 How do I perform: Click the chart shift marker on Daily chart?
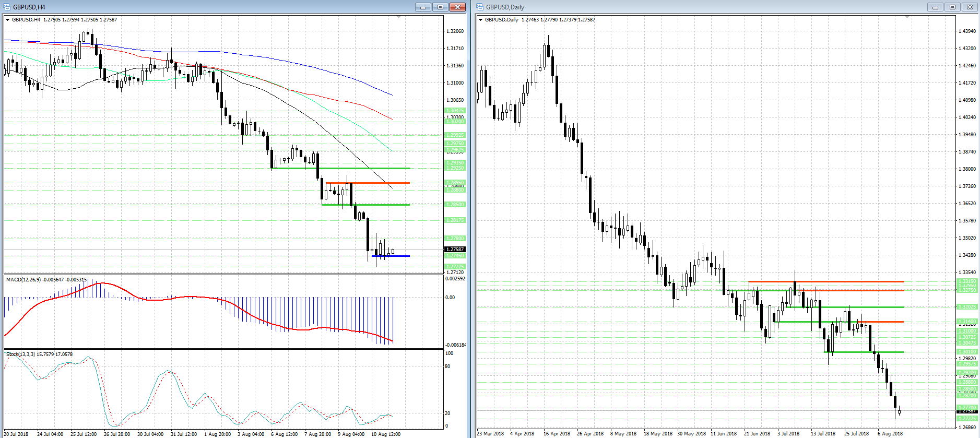click(907, 17)
